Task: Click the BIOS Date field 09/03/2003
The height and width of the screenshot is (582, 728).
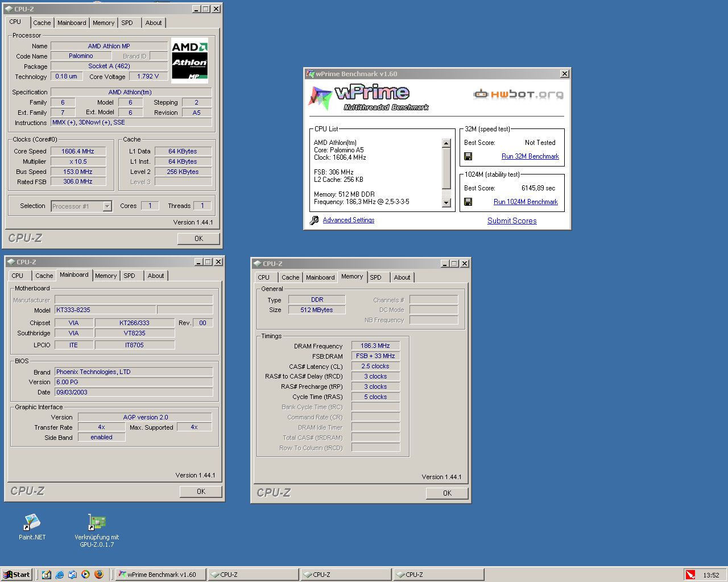Action: tap(134, 392)
